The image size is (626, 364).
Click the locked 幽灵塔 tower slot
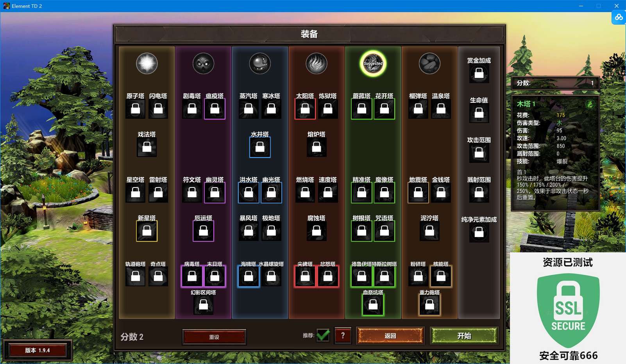pos(215,193)
